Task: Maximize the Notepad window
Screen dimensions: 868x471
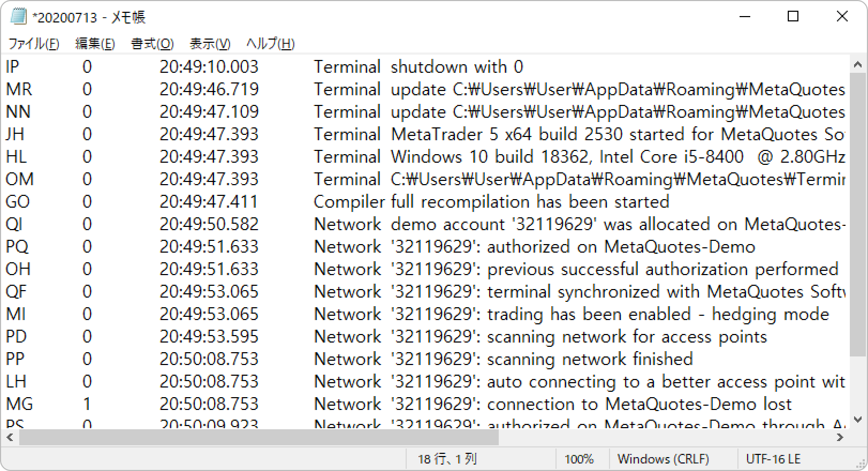Action: [x=793, y=17]
